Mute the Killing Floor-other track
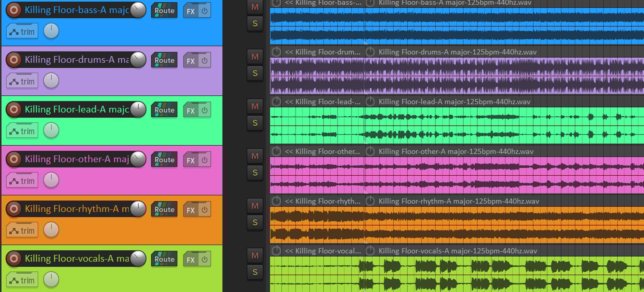 pos(255,156)
